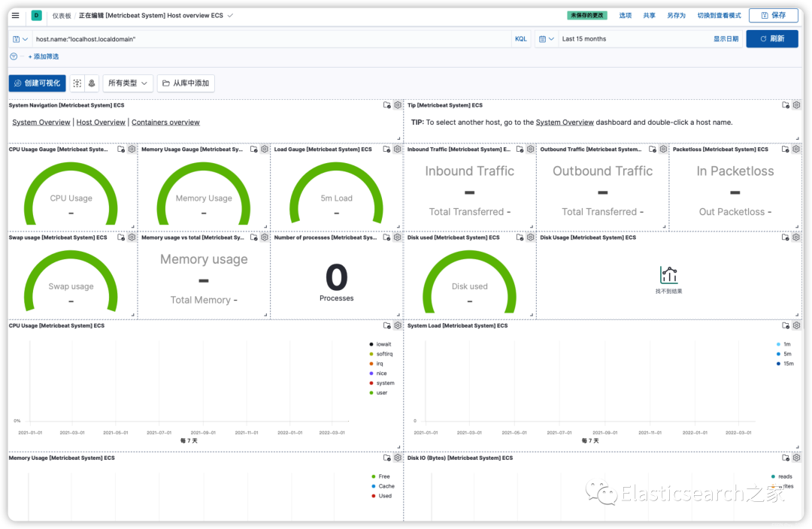This screenshot has width=812, height=529.
Task: Click the Containers overview link
Action: pos(165,122)
